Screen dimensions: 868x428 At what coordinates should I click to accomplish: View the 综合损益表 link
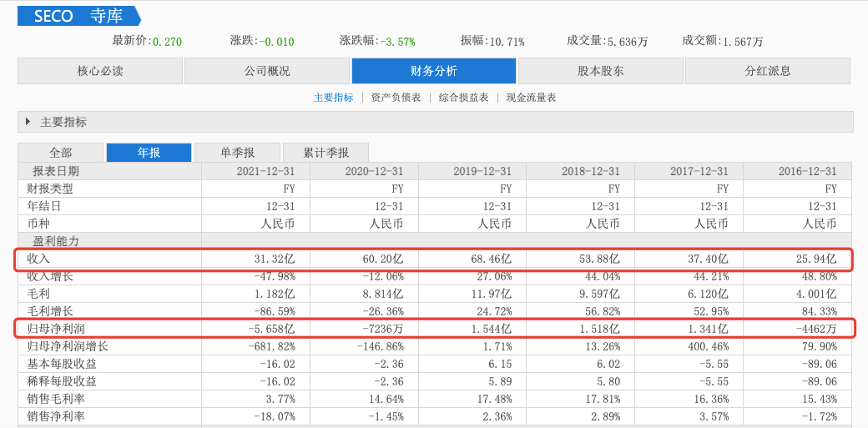(x=463, y=98)
